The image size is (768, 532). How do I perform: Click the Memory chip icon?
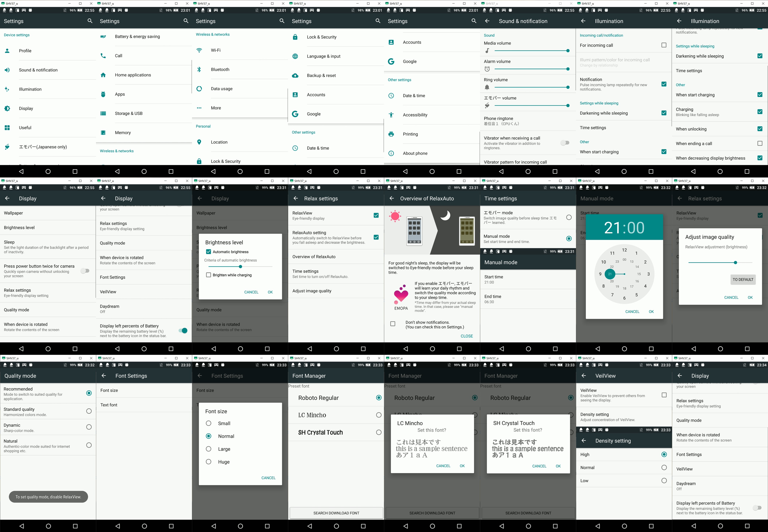pos(103,133)
